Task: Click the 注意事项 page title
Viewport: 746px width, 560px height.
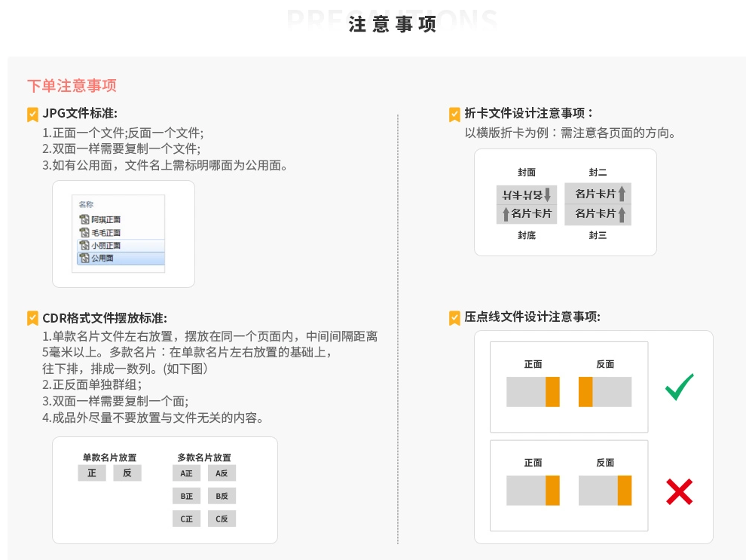Action: pos(393,24)
